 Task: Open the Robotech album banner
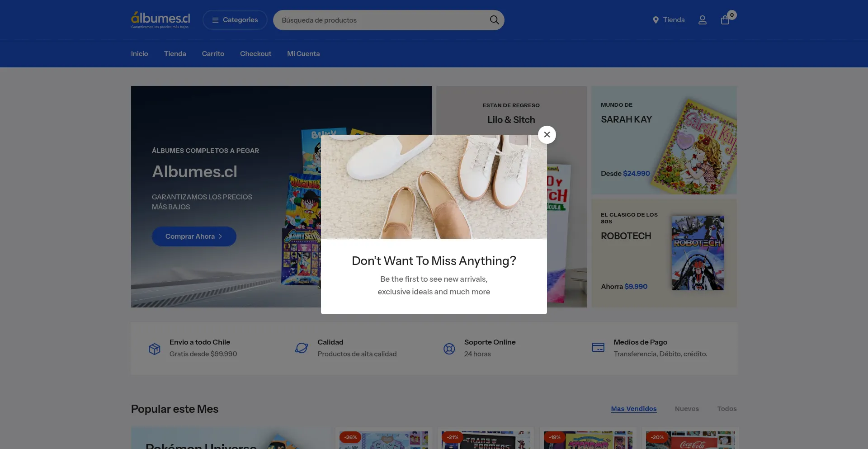tap(664, 253)
